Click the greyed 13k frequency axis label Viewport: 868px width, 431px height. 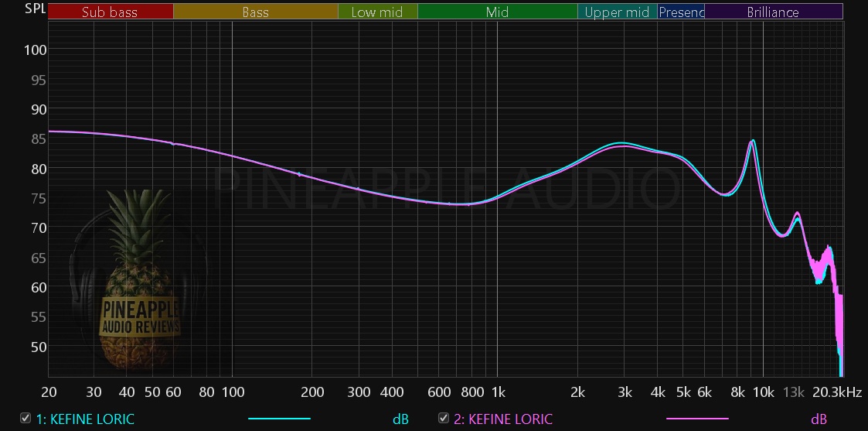point(794,393)
